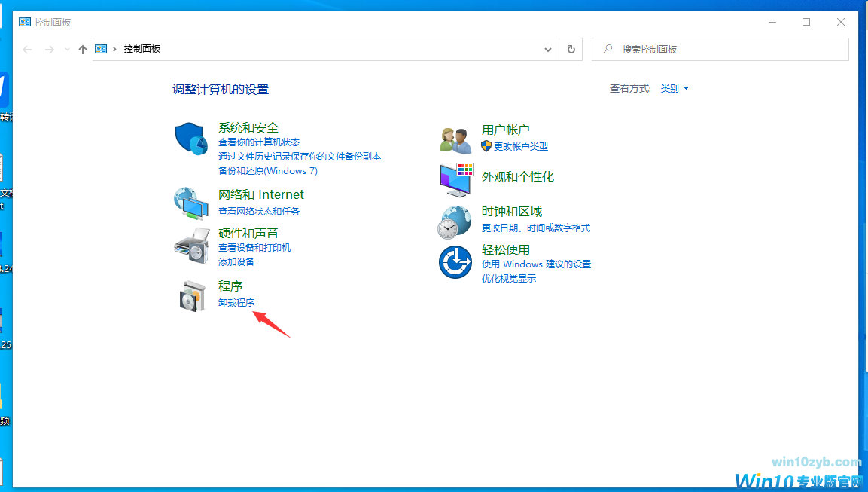Click the refresh button beside address bar

click(571, 49)
